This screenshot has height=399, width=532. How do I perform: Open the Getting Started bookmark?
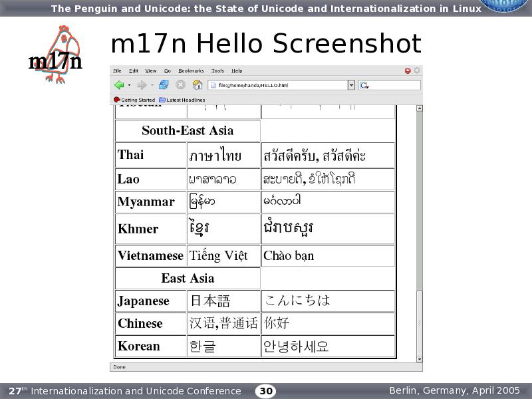[x=135, y=100]
